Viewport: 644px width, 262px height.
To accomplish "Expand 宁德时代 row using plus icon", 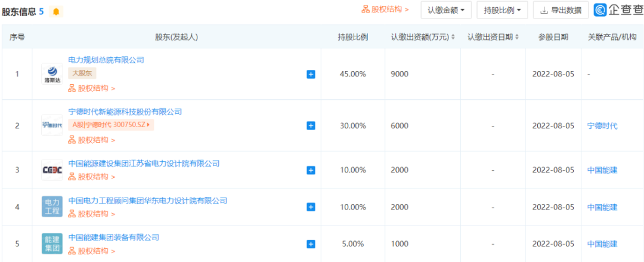I will (x=311, y=125).
